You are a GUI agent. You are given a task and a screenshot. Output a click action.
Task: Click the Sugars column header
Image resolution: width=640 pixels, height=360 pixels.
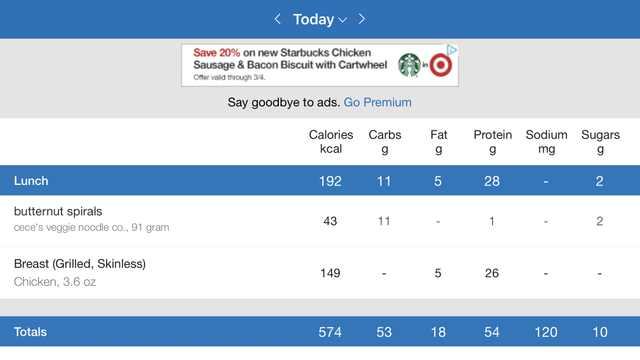(600, 142)
